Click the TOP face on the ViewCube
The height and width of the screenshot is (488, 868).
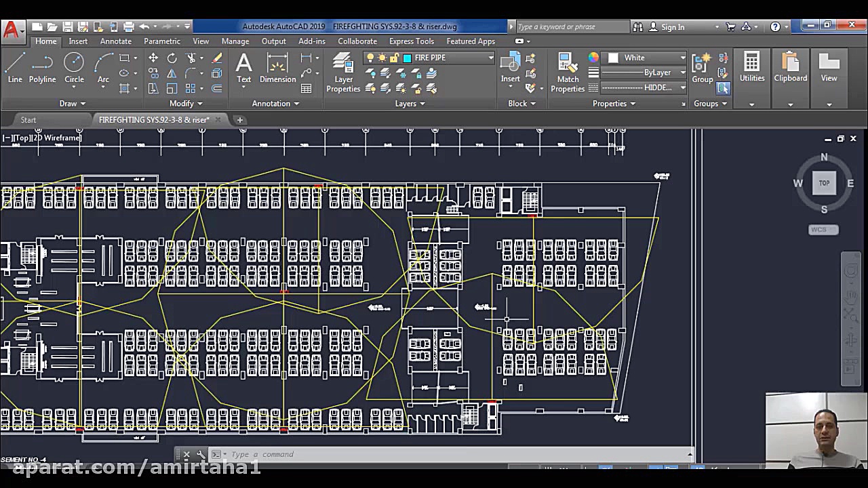824,183
